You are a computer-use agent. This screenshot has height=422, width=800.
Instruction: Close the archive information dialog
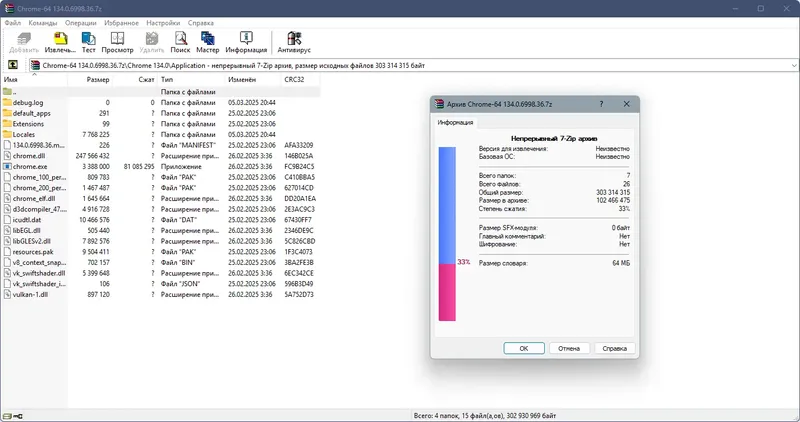tap(627, 104)
